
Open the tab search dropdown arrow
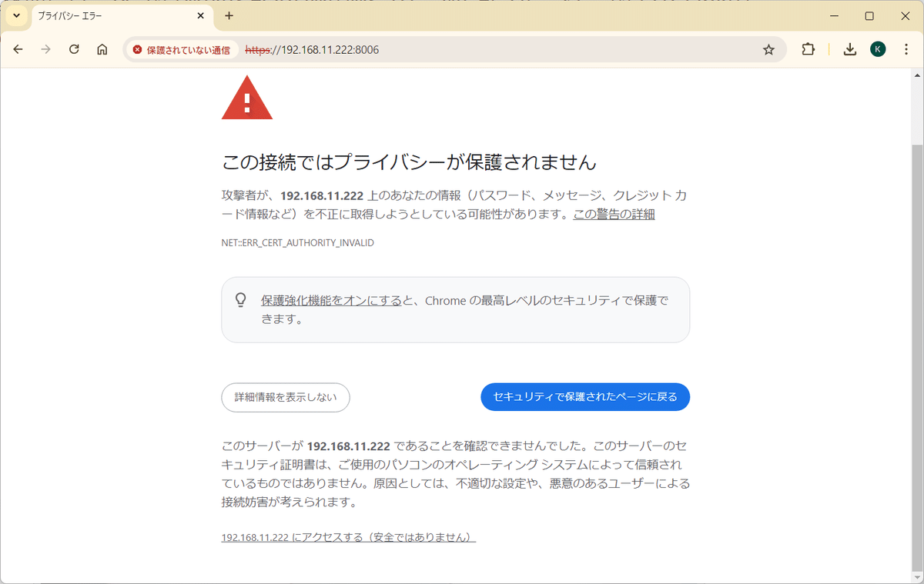(x=17, y=16)
